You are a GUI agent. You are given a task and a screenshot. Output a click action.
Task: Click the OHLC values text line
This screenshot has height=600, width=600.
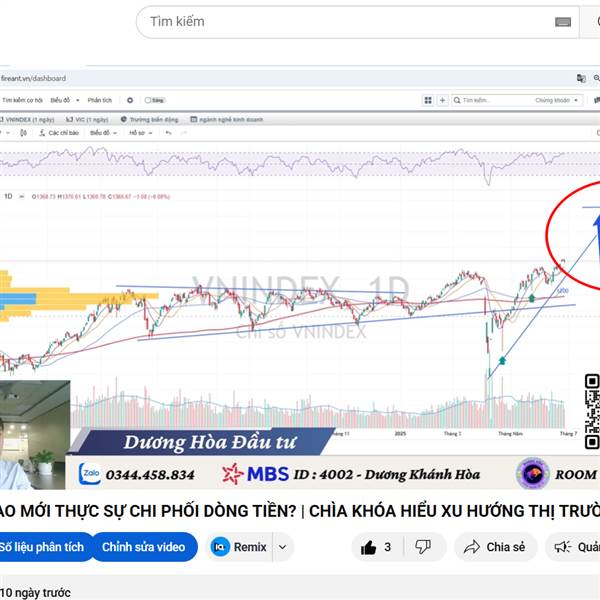[101, 197]
